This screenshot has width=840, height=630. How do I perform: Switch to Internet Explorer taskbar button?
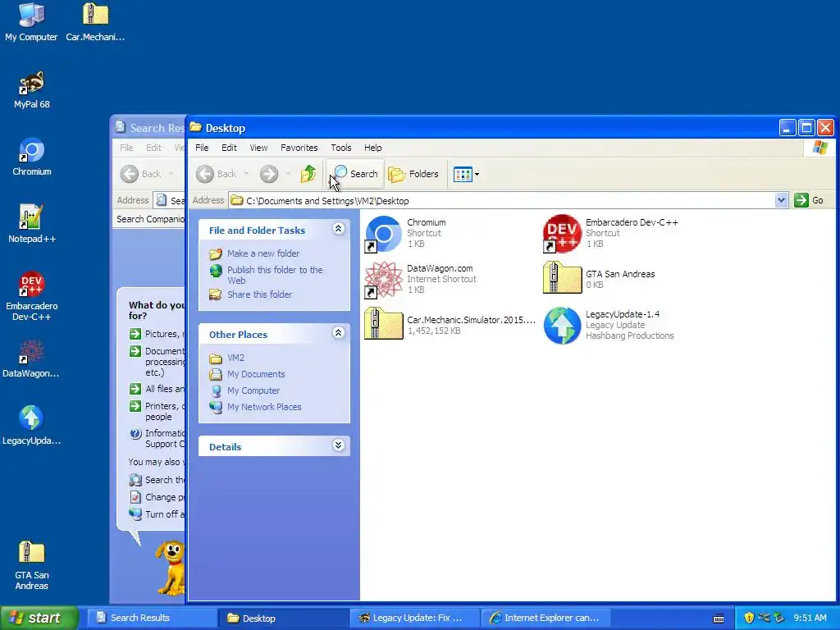coord(546,618)
